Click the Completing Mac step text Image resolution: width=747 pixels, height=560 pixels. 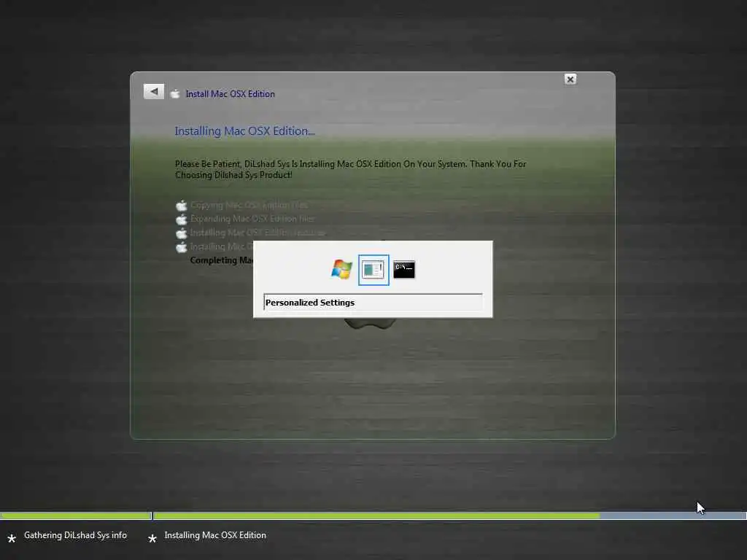point(222,260)
